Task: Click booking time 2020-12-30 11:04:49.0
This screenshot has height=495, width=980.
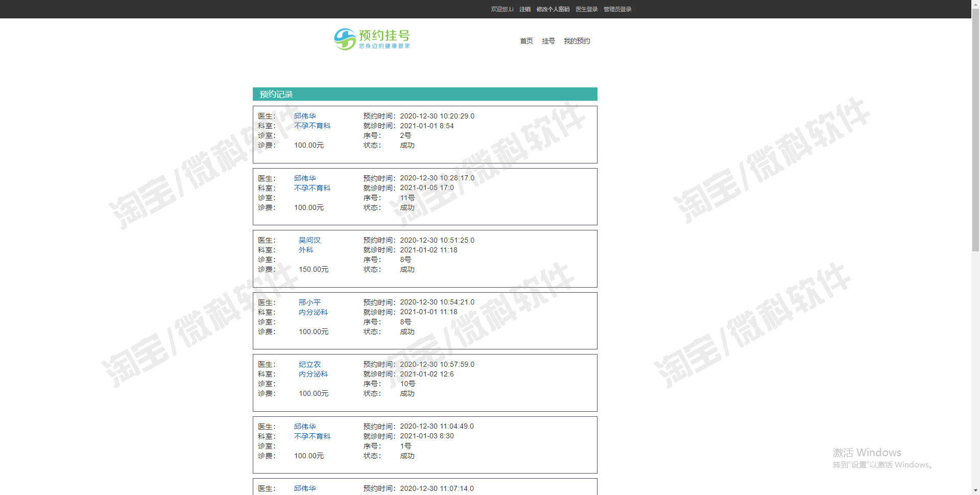Action: 437,426
